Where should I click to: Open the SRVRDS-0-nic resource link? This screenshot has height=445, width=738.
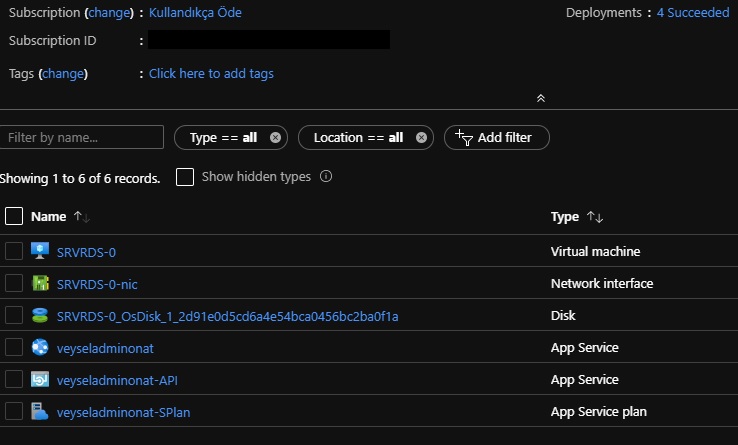97,284
